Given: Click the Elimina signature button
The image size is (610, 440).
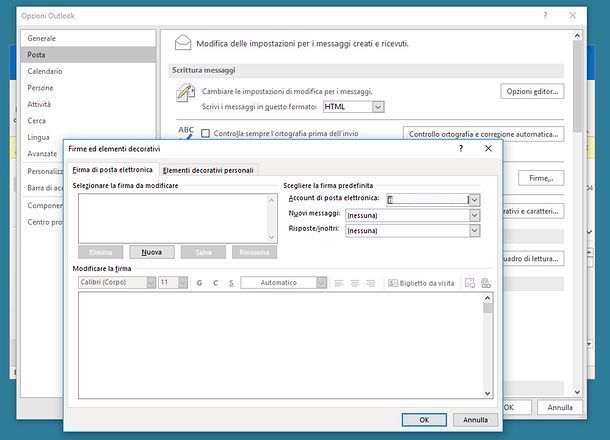Looking at the screenshot, I should point(100,252).
